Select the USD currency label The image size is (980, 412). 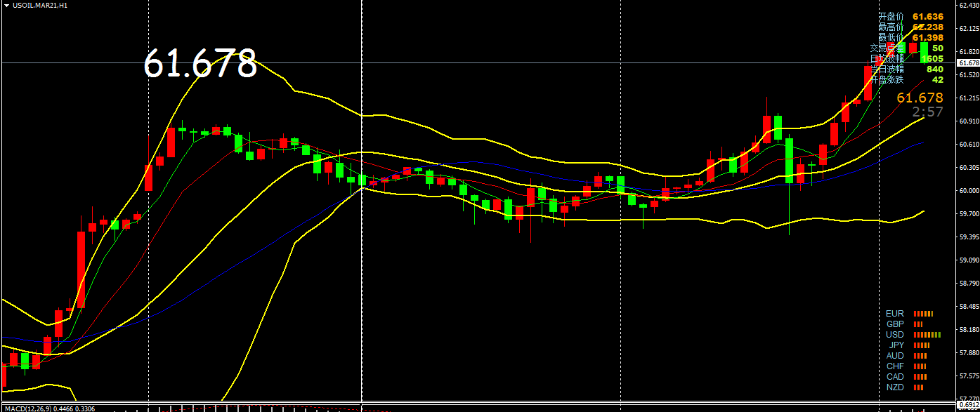coord(895,335)
